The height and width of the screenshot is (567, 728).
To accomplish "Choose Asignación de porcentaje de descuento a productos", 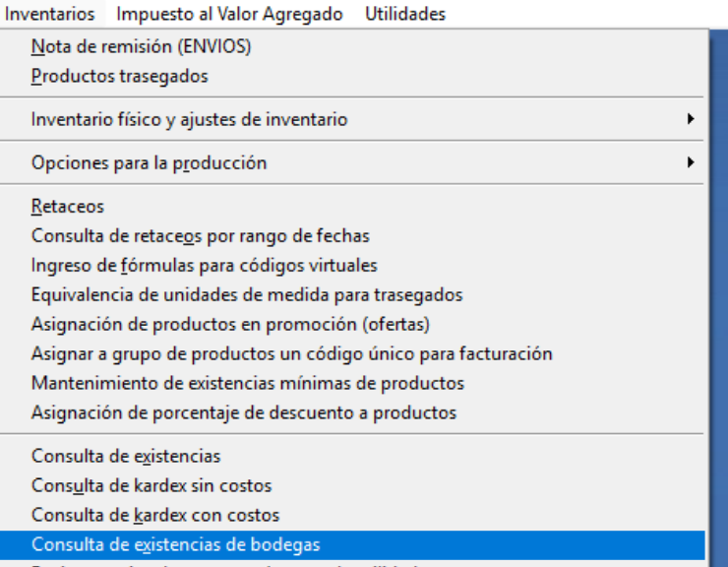I will click(x=243, y=412).
